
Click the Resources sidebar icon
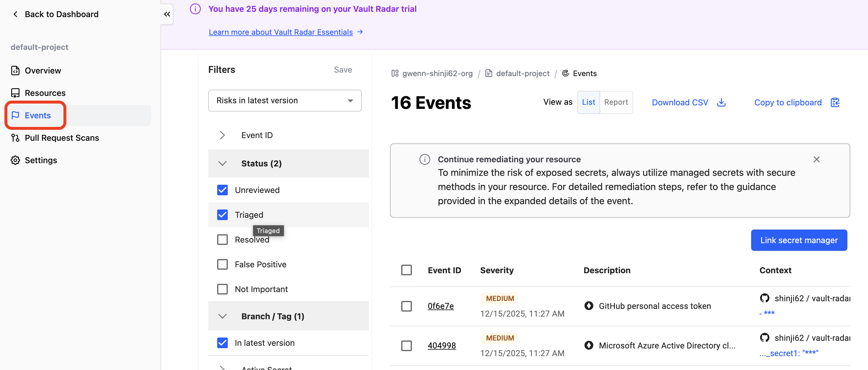coord(15,93)
